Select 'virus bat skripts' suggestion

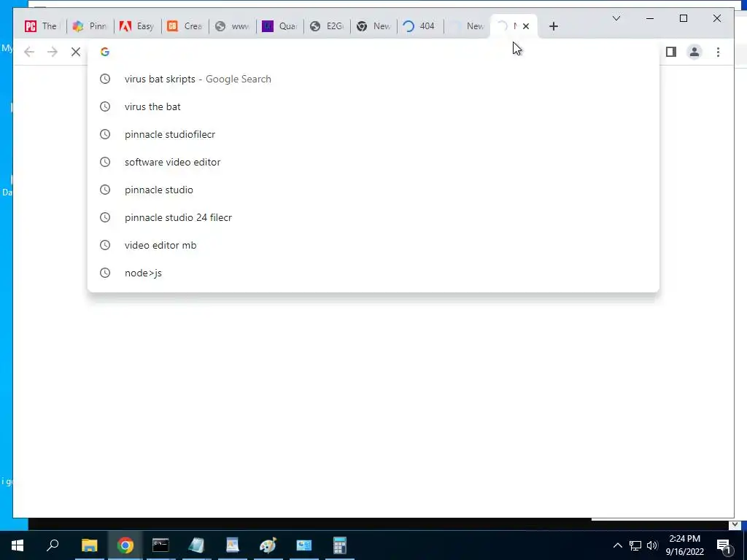coord(373,79)
